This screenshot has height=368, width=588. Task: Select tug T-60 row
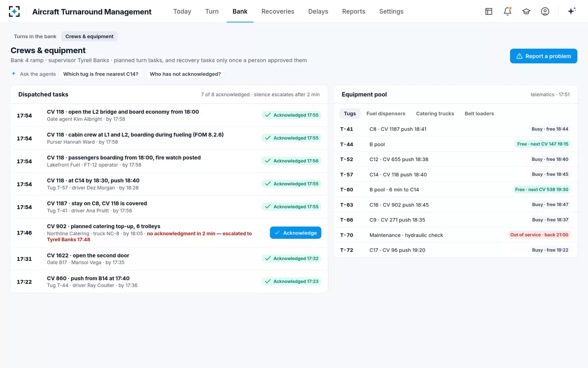(456, 190)
